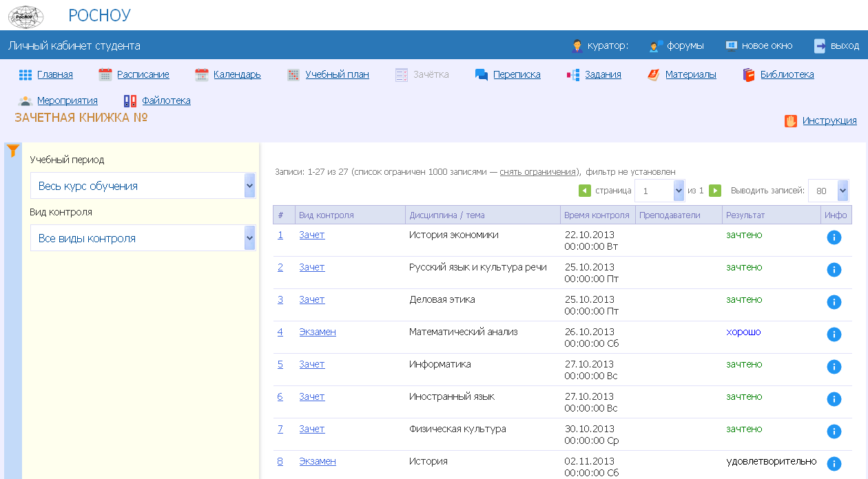Click the выход logout icon
This screenshot has width=868, height=479.
click(x=820, y=46)
